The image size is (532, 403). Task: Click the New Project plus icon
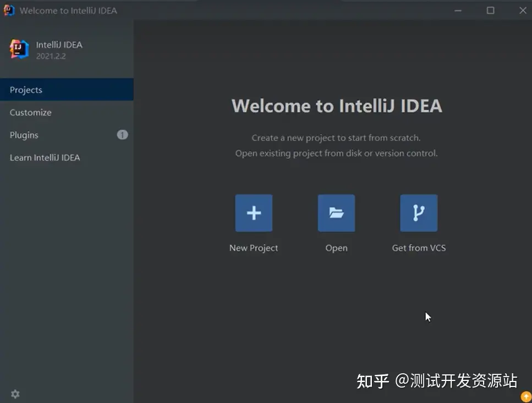click(254, 213)
